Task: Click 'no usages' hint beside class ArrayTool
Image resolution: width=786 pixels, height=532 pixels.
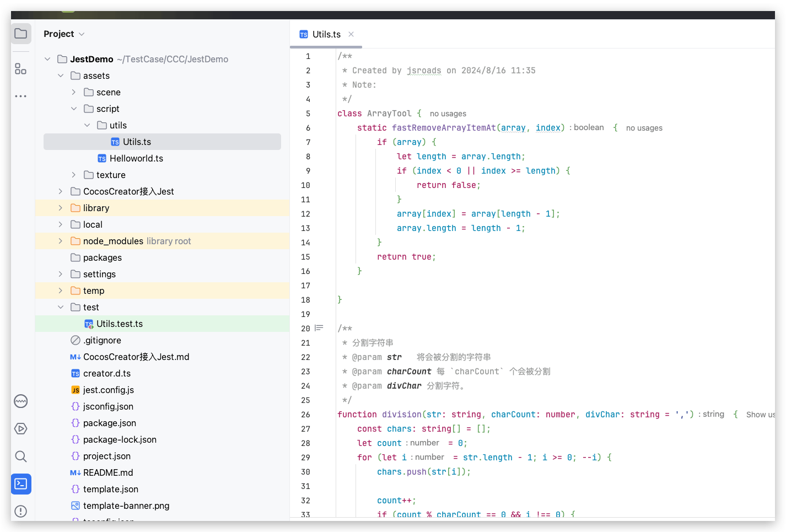Action: 448,114
